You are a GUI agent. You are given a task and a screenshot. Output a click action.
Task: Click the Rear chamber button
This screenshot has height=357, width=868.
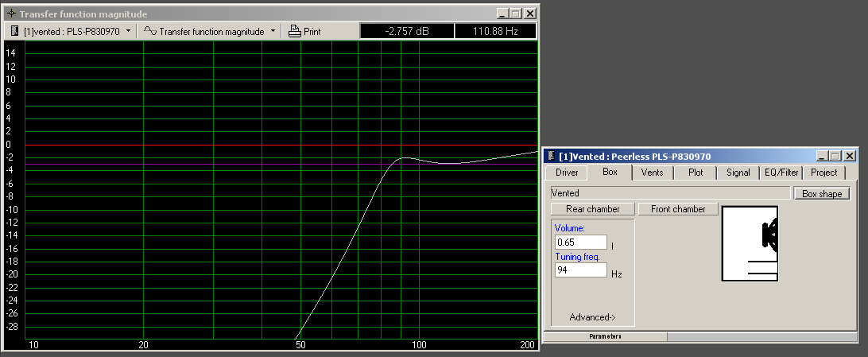pyautogui.click(x=593, y=209)
